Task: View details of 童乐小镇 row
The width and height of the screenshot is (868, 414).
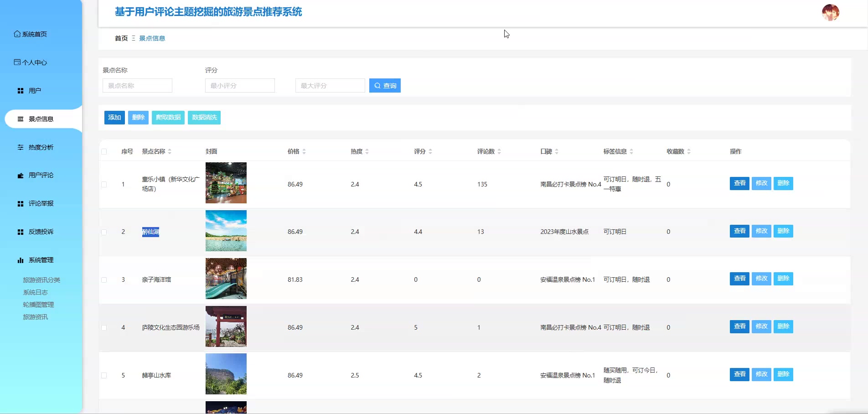Action: pos(739,183)
